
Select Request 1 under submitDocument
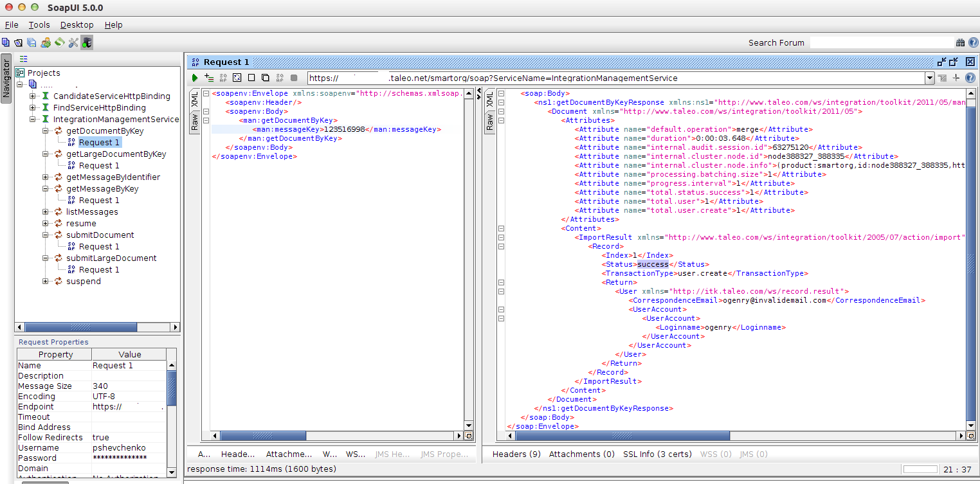tap(98, 247)
